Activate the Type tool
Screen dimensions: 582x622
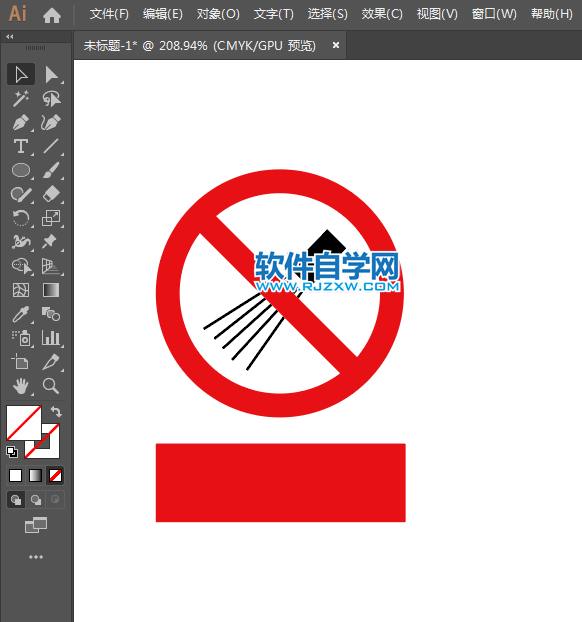point(21,146)
